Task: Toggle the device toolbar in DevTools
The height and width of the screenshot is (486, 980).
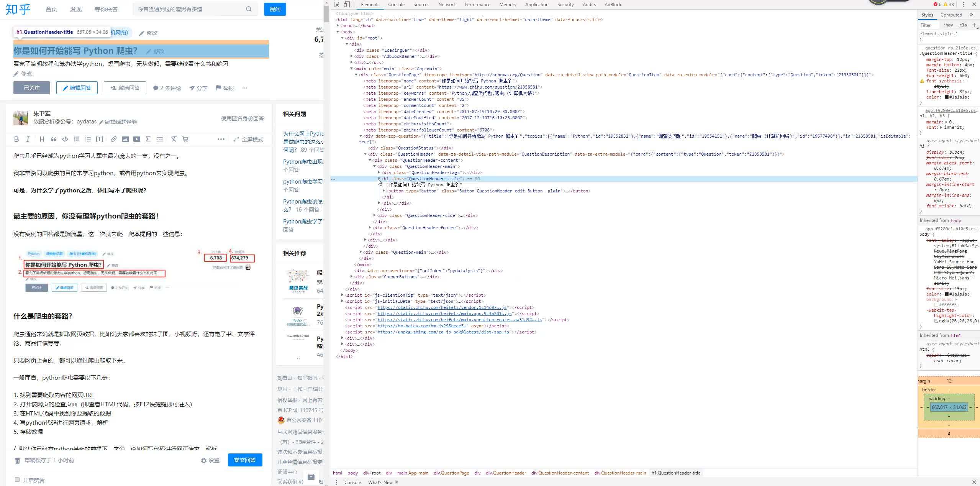Action: 347,5
